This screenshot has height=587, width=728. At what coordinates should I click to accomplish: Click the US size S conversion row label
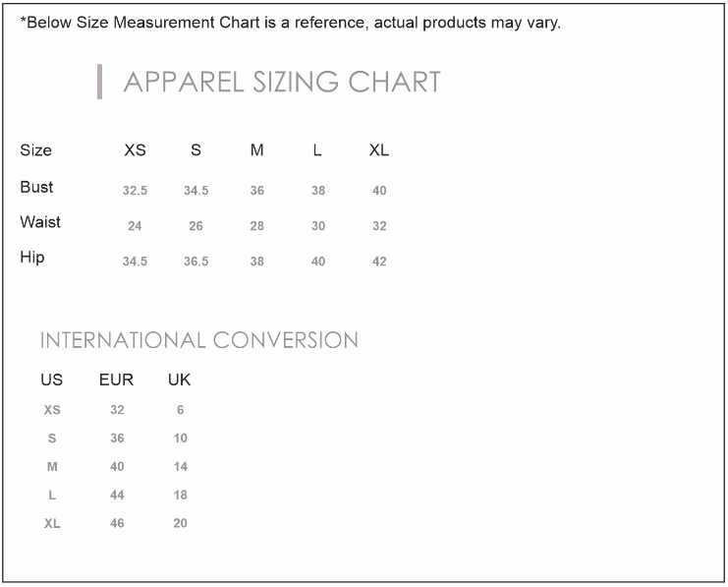[x=52, y=439]
